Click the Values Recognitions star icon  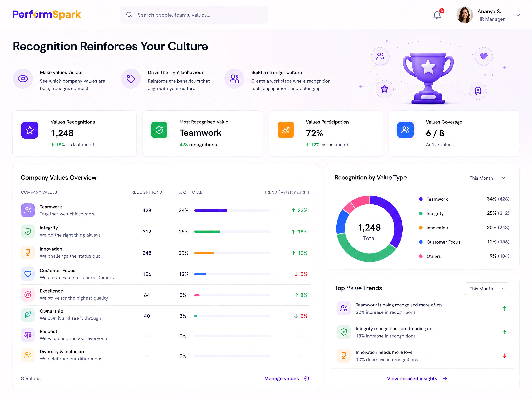(x=30, y=130)
